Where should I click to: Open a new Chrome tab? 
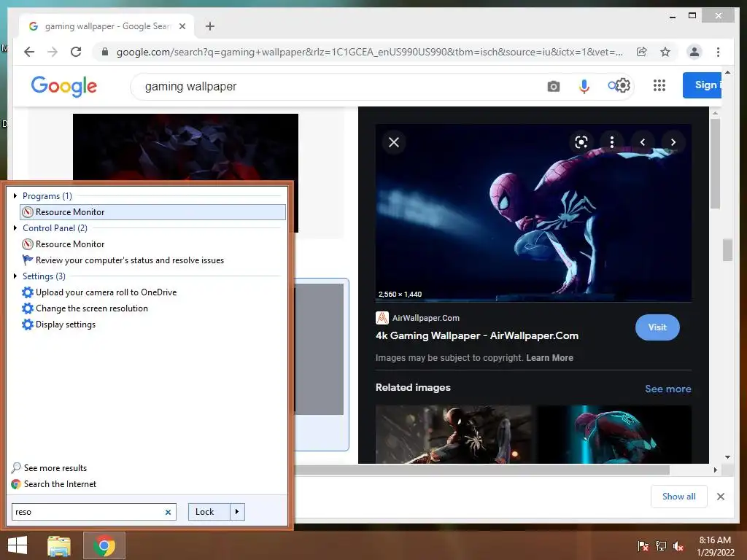209,26
